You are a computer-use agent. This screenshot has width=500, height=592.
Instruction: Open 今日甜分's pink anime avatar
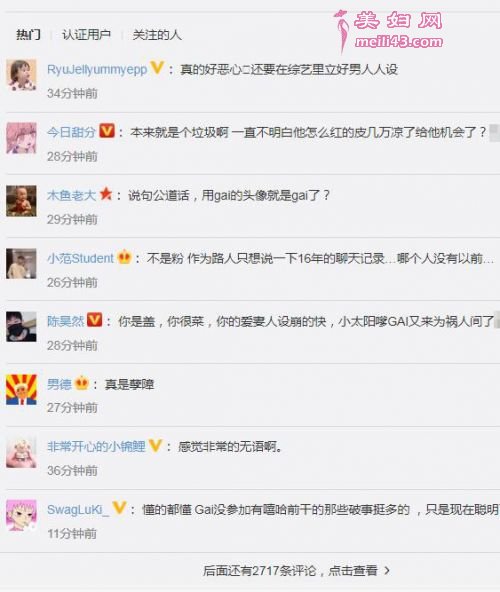click(21, 138)
